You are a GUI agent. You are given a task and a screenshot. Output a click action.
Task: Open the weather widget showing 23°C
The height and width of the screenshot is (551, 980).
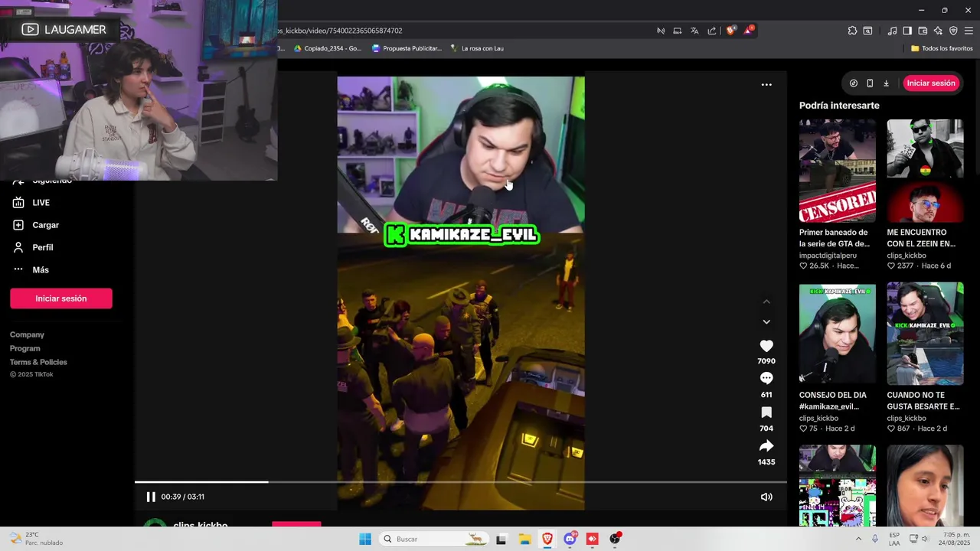[x=37, y=539]
